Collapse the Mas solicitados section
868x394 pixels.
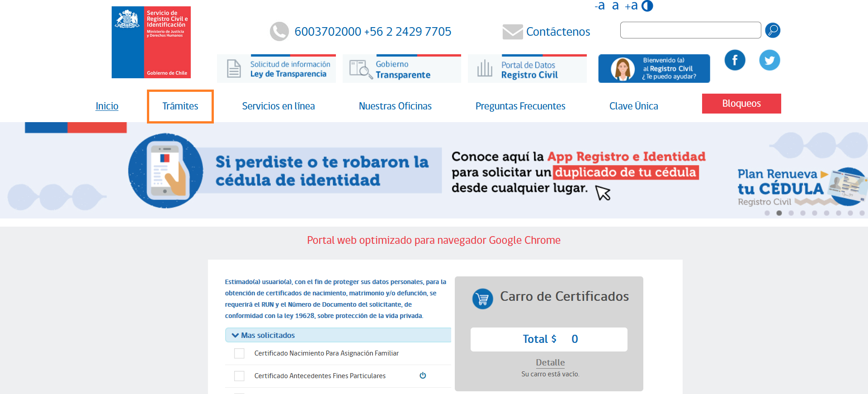tap(235, 335)
